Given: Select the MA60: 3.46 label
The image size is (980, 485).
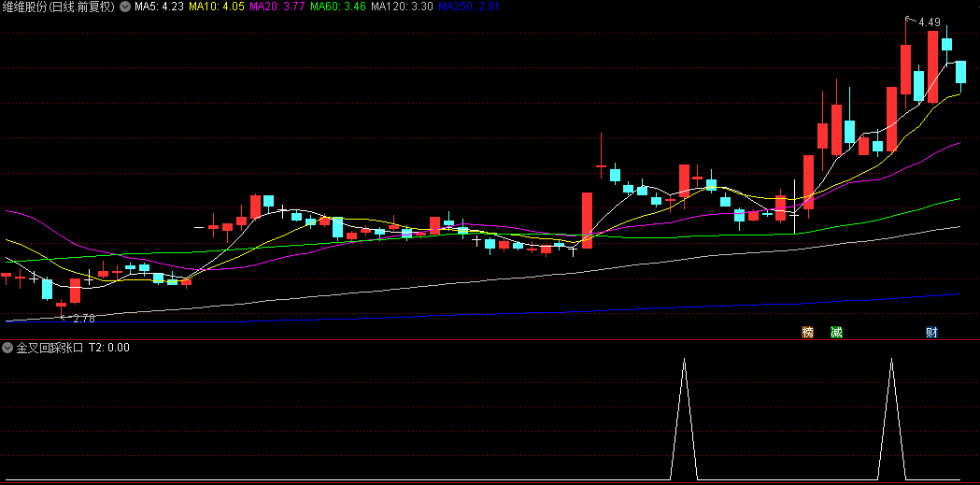Looking at the screenshot, I should point(338,7).
